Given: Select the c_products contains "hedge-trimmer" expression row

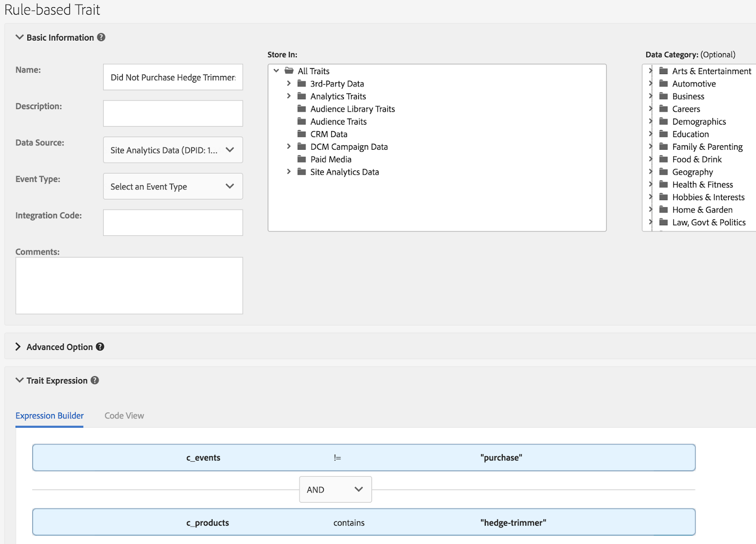Looking at the screenshot, I should (364, 522).
